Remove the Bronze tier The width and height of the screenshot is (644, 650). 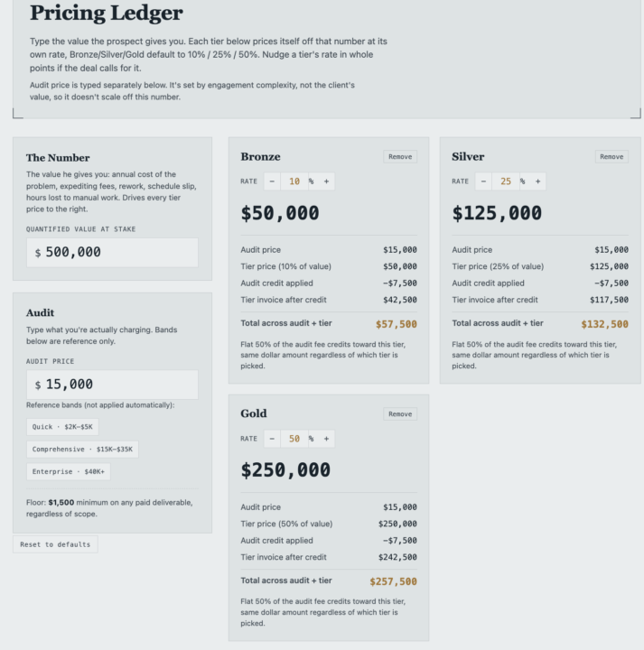400,157
